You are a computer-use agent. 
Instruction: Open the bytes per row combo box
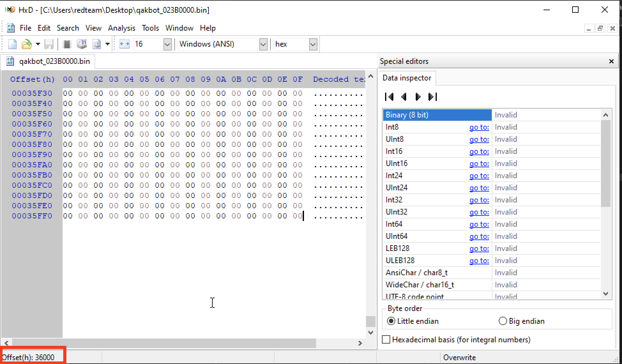(x=168, y=44)
